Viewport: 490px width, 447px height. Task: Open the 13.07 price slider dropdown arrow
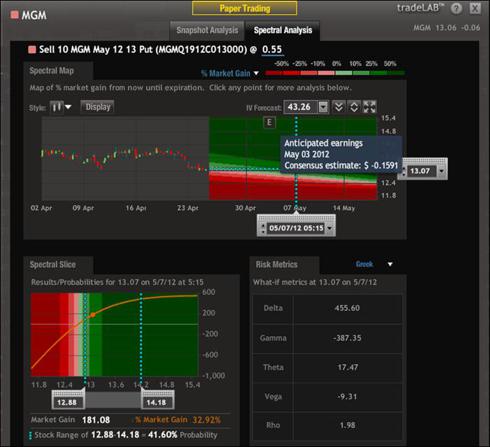click(442, 171)
